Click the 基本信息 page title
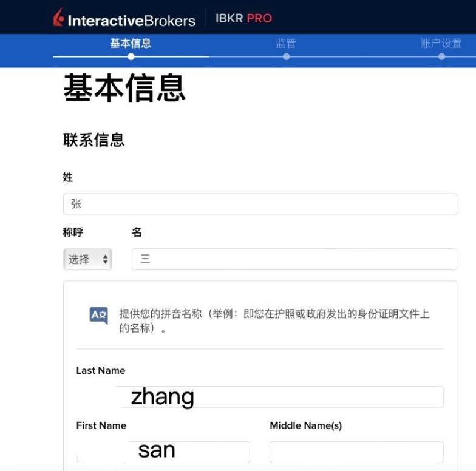 [124, 87]
